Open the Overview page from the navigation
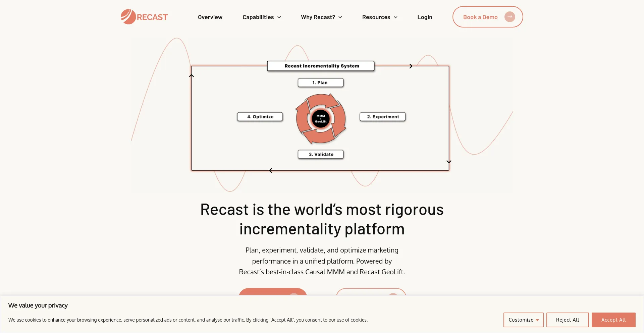The width and height of the screenshot is (644, 333). coord(210,17)
